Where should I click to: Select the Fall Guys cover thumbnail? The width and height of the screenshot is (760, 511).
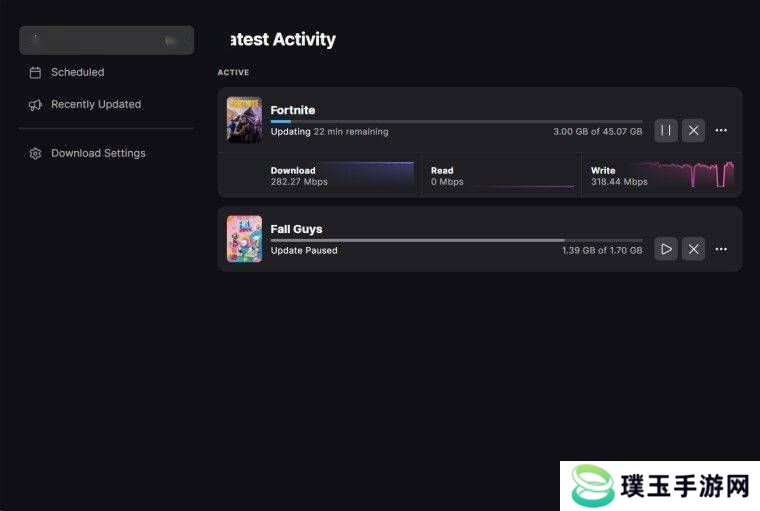(244, 239)
